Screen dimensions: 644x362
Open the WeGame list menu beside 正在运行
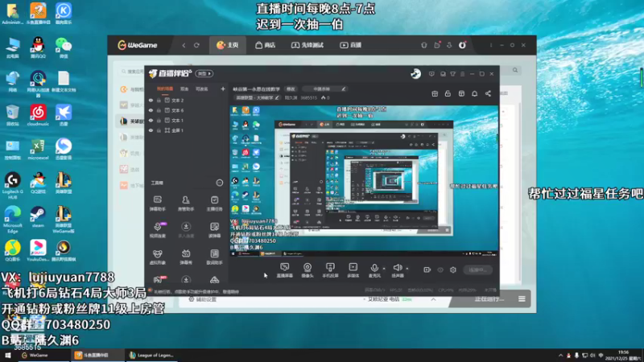coord(522,298)
